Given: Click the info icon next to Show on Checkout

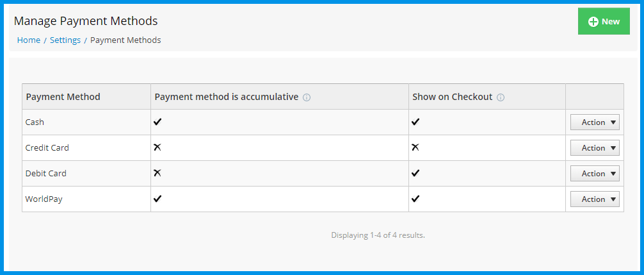Looking at the screenshot, I should click(500, 97).
